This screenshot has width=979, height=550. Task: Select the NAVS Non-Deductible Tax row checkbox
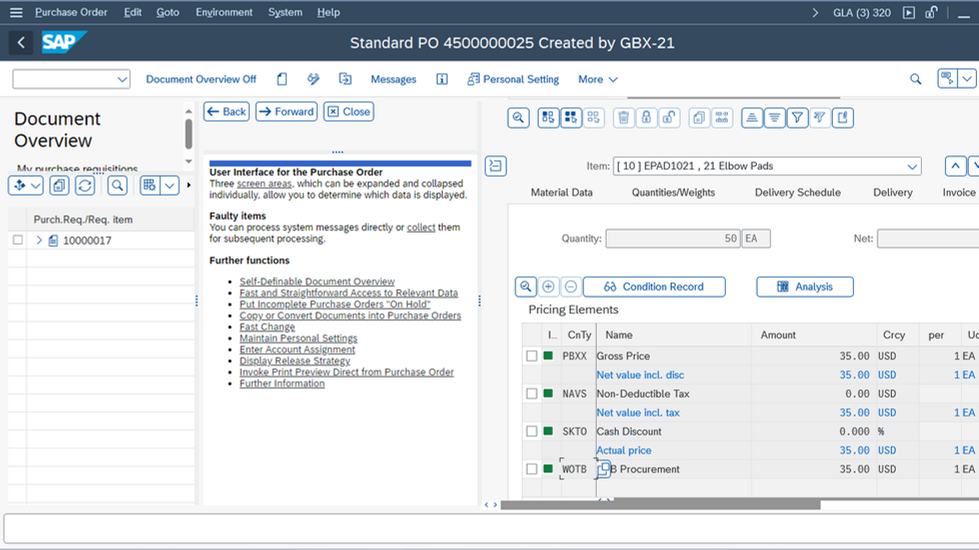click(x=531, y=393)
